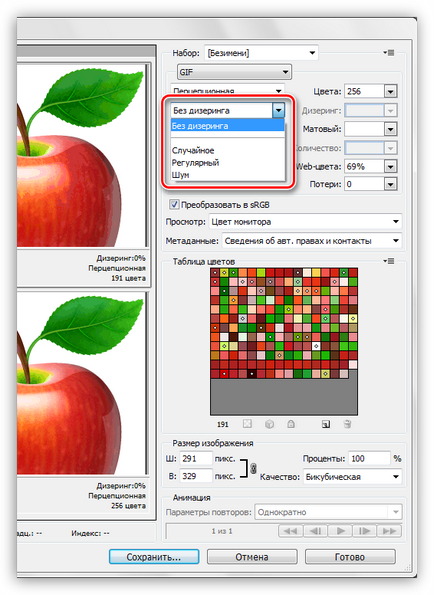The height and width of the screenshot is (595, 434).
Task: Open the color table panel menu icon
Action: (x=388, y=261)
